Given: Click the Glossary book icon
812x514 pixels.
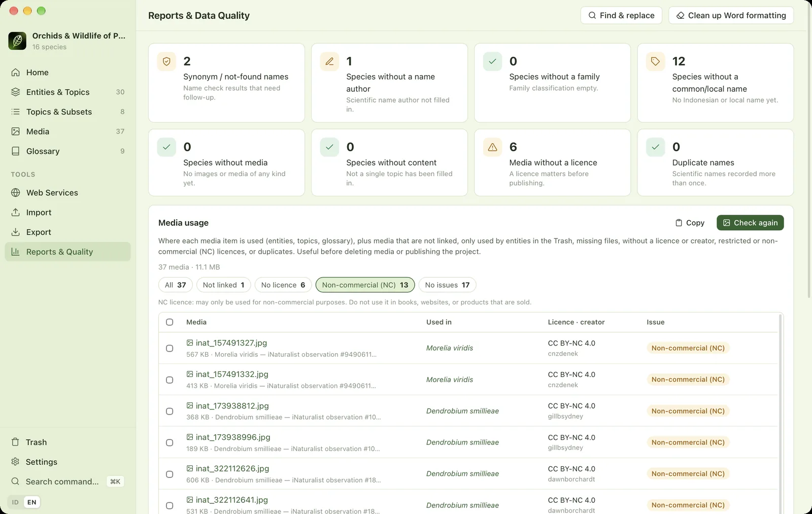Looking at the screenshot, I should click(16, 151).
